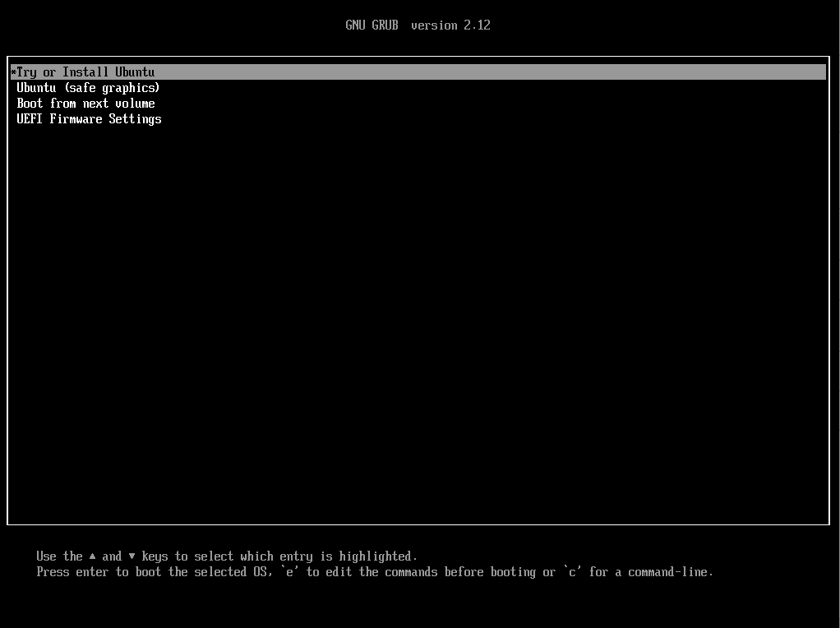Click the word keys in the first help line
The height and width of the screenshot is (628, 840).
point(155,556)
